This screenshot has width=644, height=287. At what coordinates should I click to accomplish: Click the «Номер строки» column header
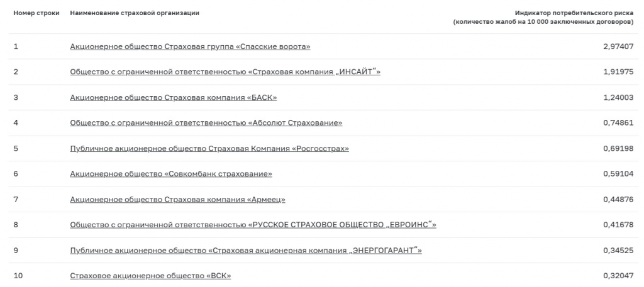[36, 13]
